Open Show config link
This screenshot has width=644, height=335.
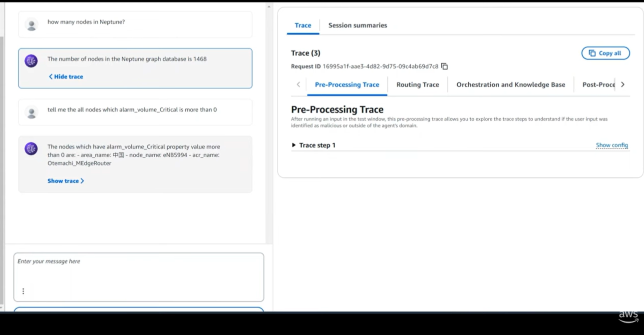(x=612, y=145)
